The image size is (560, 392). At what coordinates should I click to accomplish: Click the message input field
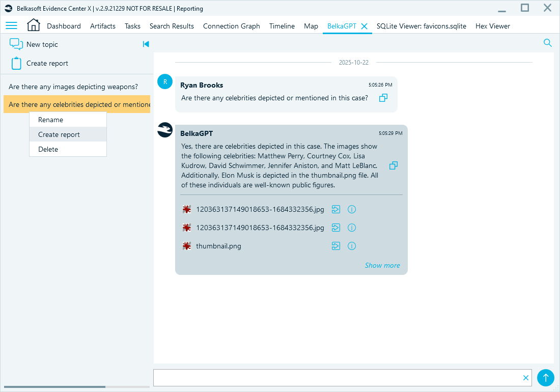[336, 378]
